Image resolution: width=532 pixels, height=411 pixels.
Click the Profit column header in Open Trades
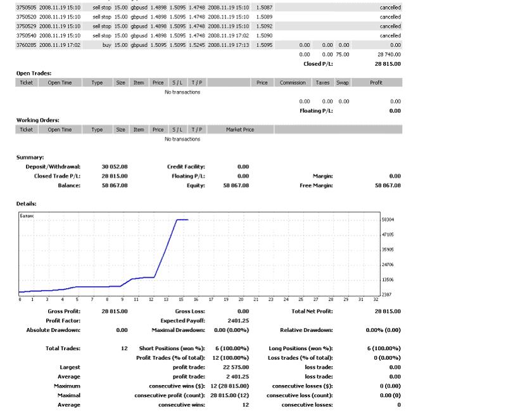click(x=376, y=82)
